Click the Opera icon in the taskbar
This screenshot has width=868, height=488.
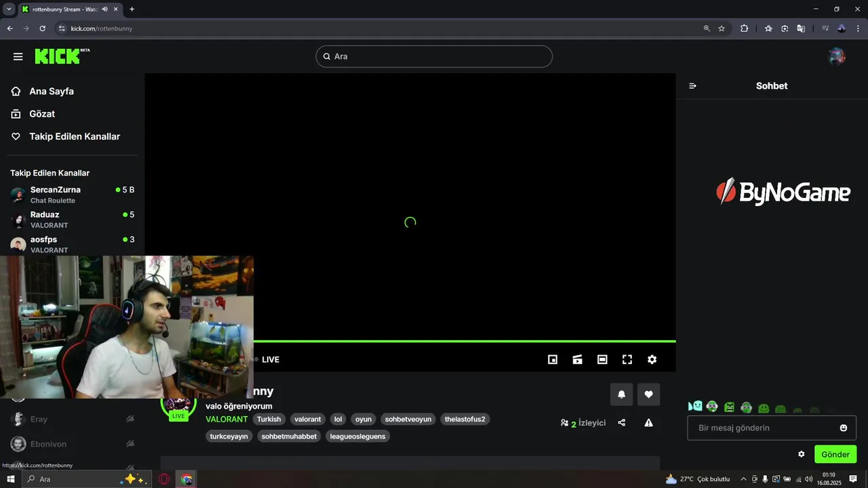coord(164,479)
